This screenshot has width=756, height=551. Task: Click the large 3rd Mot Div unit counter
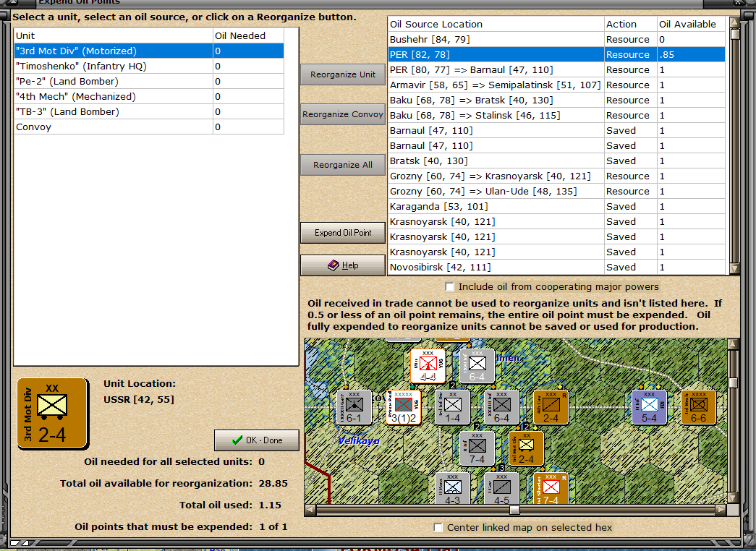coord(52,414)
